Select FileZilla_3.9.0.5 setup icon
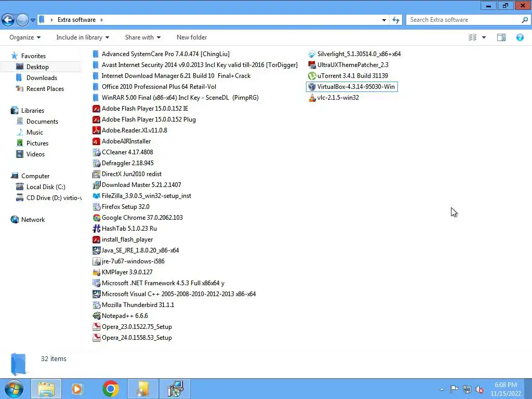Image resolution: width=532 pixels, height=399 pixels. (96, 196)
